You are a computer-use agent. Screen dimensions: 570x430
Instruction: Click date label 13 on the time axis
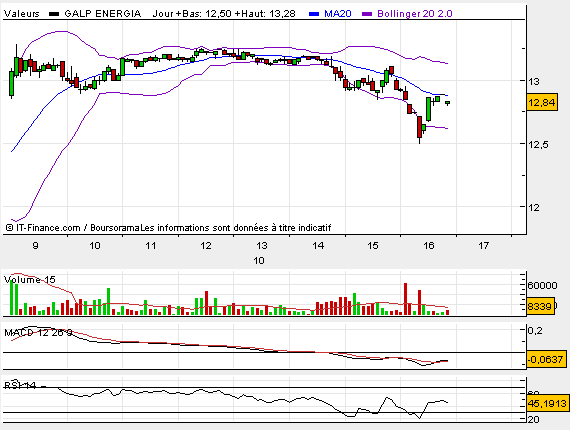point(262,246)
